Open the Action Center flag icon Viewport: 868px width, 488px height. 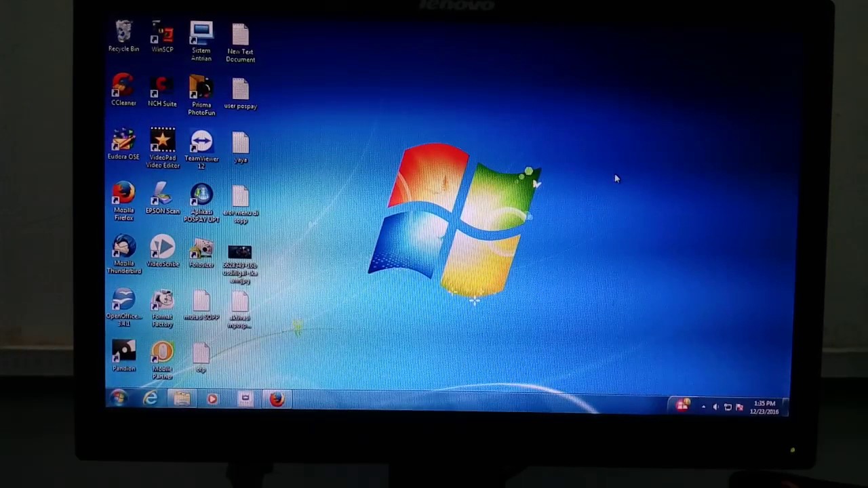tap(740, 407)
